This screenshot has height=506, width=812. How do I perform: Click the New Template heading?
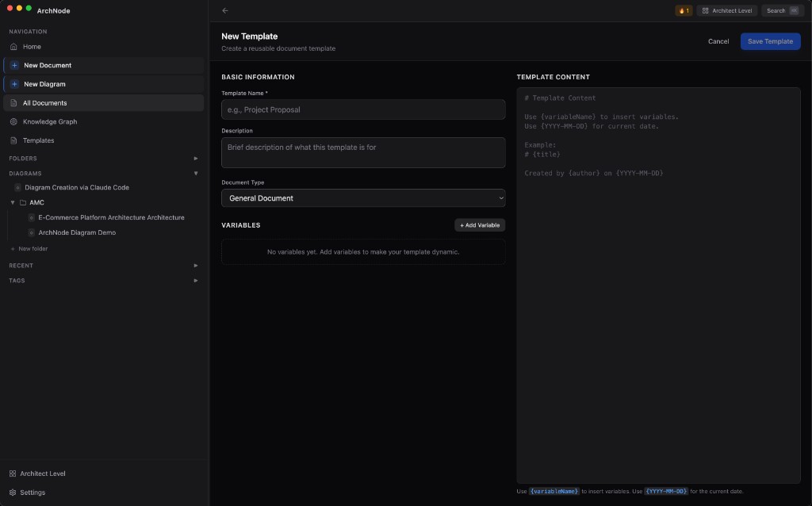250,36
